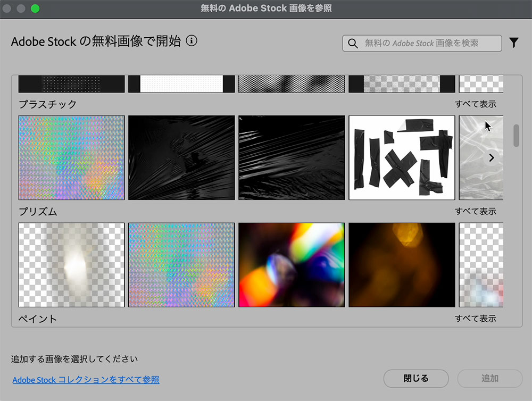
Task: Select the holographic plastic texture thumbnail
Action: coord(72,158)
